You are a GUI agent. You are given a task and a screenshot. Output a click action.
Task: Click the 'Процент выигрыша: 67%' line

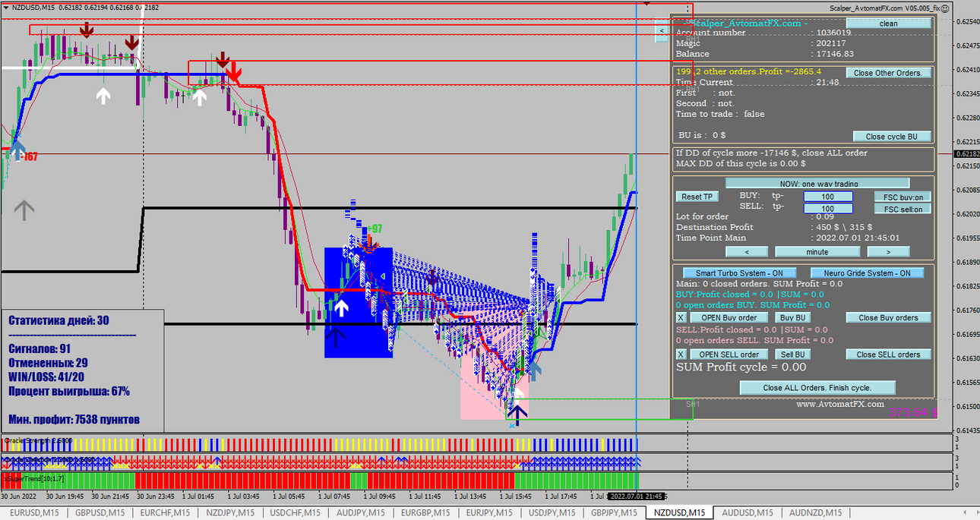point(69,392)
